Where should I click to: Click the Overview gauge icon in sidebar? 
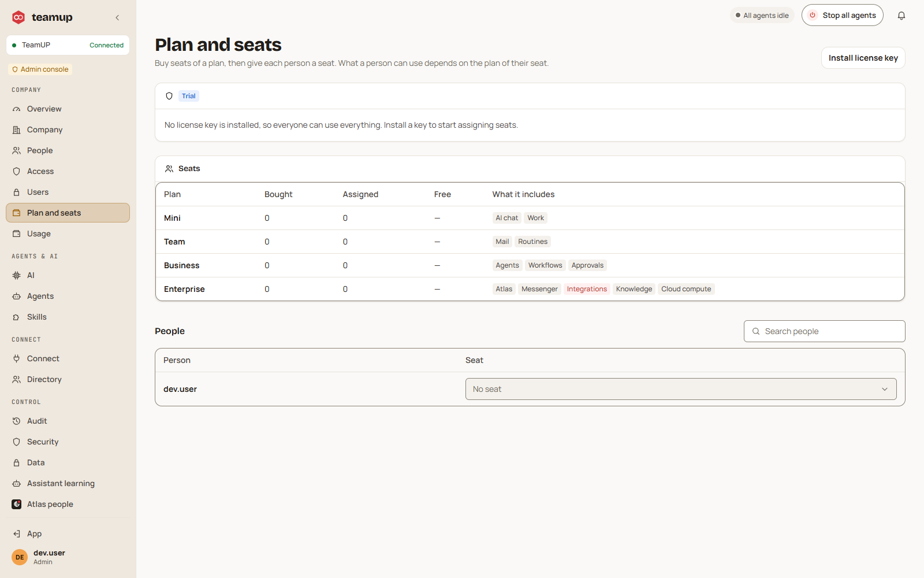point(17,109)
